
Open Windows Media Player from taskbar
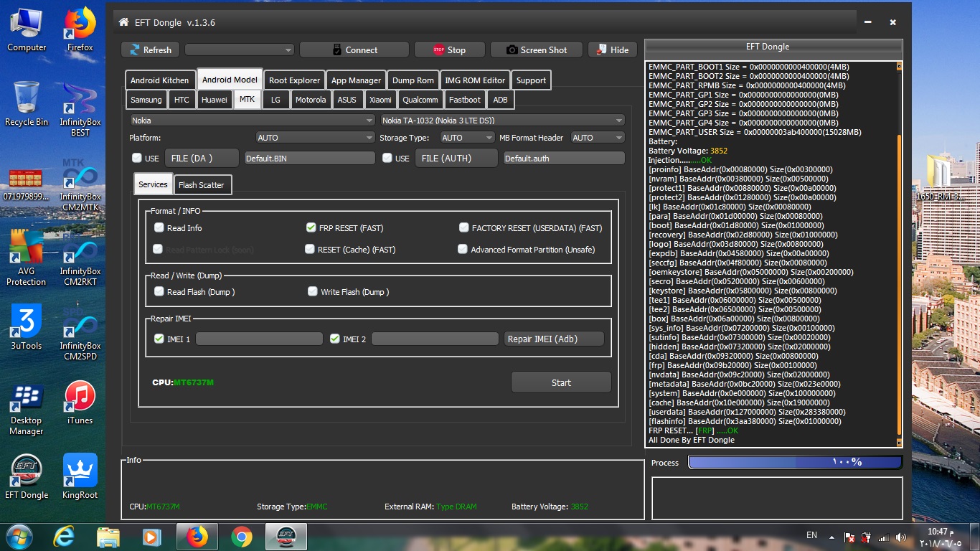[151, 536]
